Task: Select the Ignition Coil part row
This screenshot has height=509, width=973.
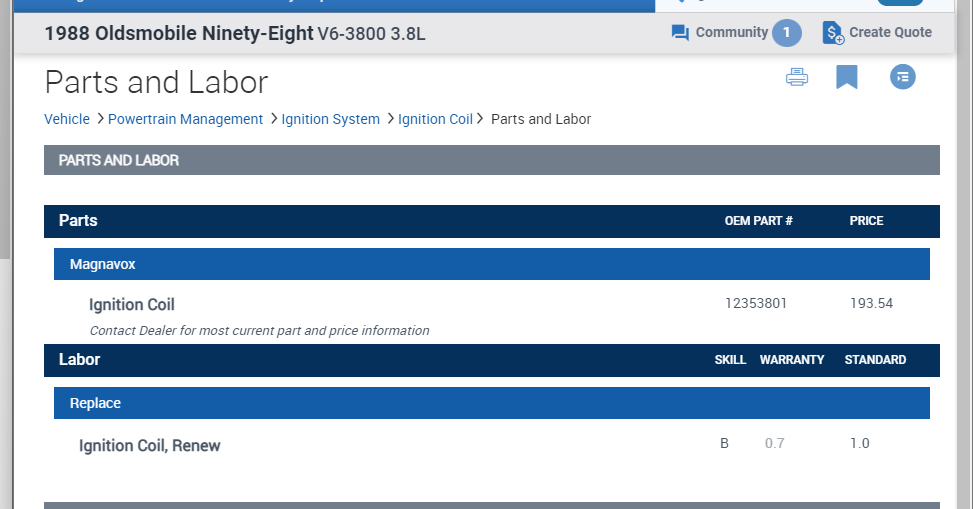Action: (x=132, y=304)
